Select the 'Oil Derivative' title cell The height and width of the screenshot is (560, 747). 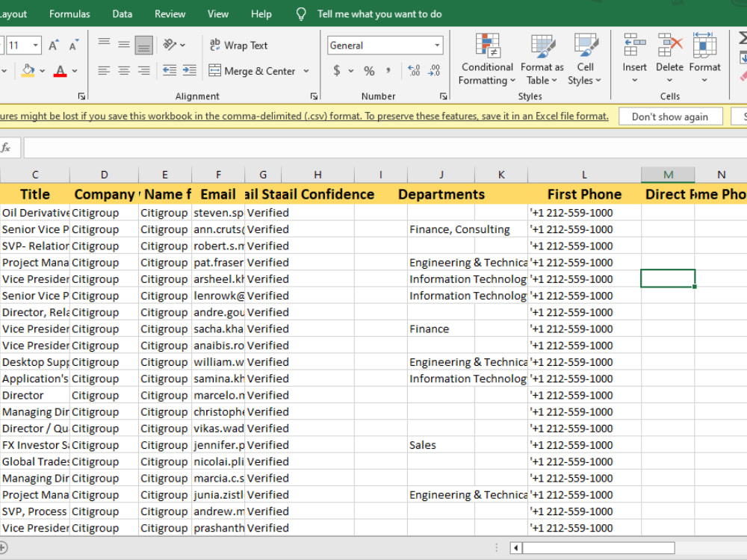[35, 213]
